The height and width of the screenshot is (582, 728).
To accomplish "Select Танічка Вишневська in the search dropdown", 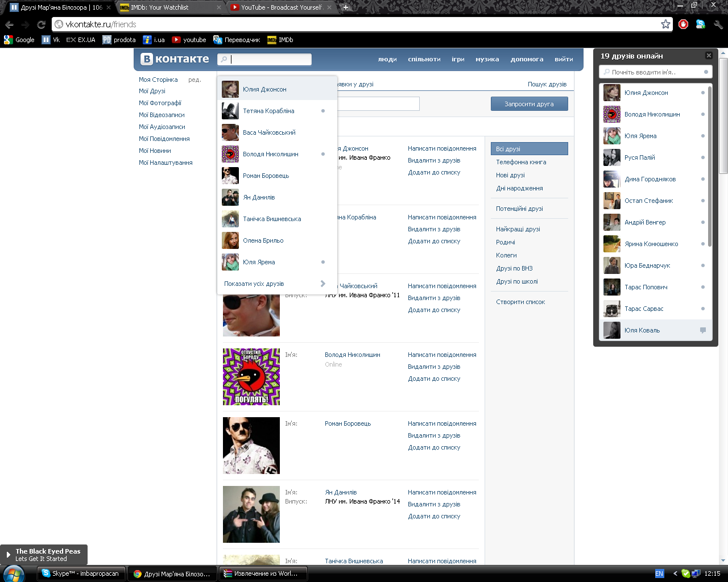I will pyautogui.click(x=277, y=219).
